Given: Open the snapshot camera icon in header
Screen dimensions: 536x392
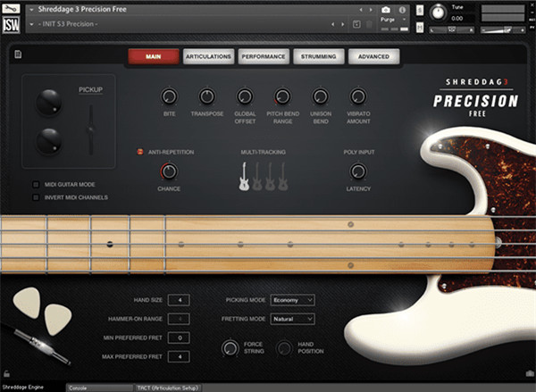Looking at the screenshot, I should [385, 8].
